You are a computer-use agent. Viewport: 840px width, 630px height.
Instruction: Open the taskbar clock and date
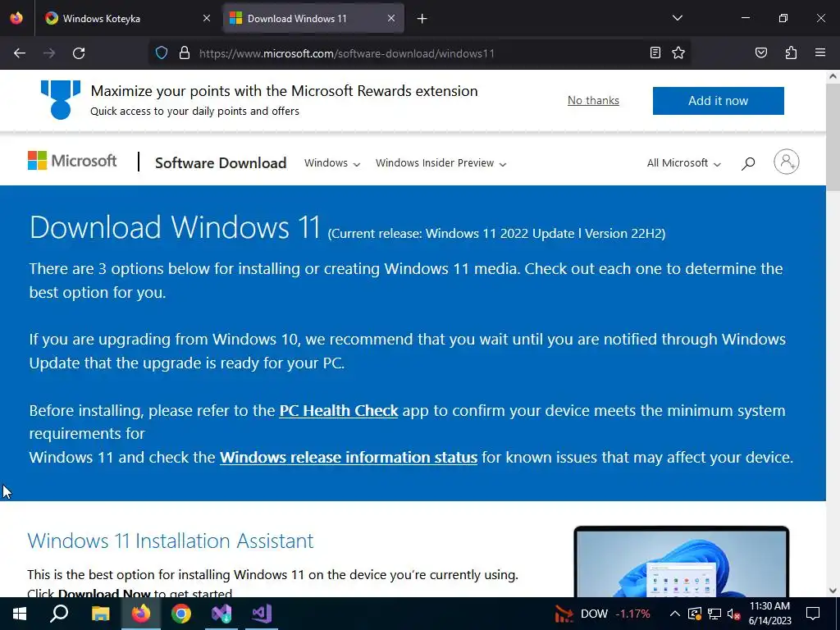[769, 614]
